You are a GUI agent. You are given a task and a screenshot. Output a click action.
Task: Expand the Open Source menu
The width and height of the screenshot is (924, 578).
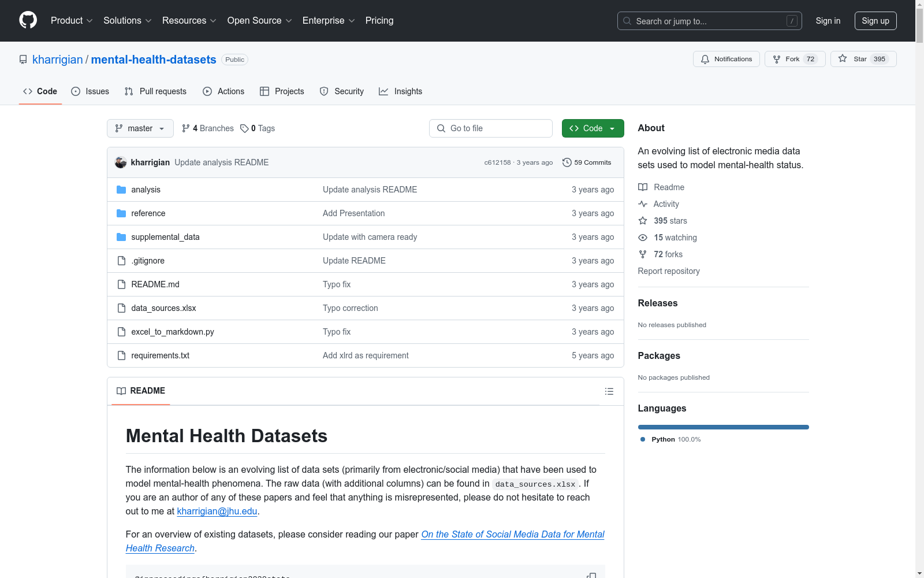pos(260,21)
